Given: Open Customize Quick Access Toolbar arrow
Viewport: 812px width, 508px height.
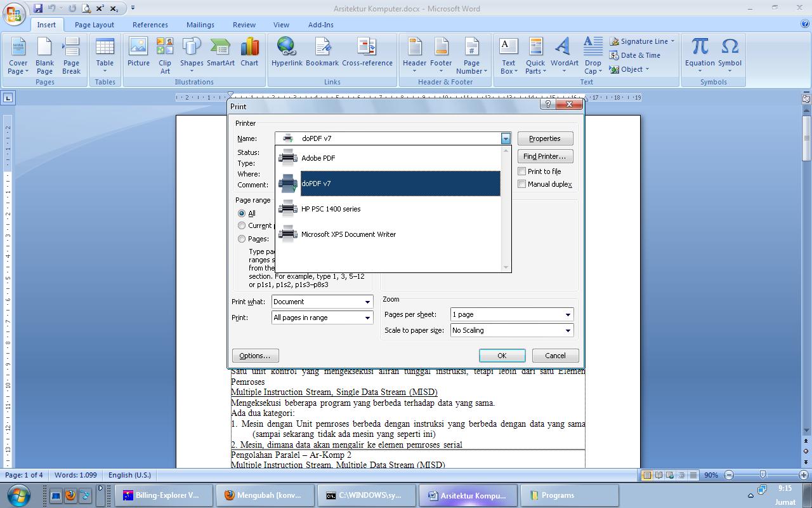Looking at the screenshot, I should pos(133,8).
